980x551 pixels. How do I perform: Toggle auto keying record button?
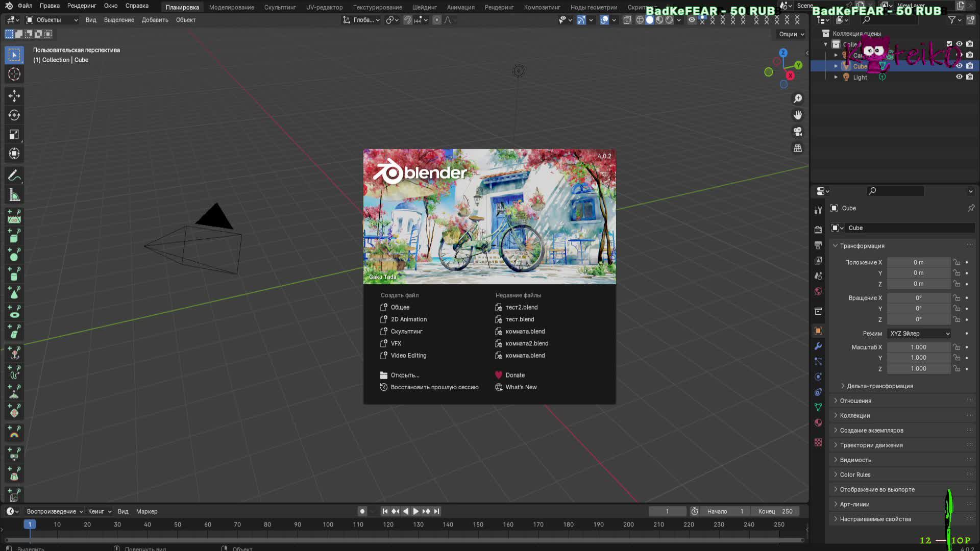click(x=362, y=511)
